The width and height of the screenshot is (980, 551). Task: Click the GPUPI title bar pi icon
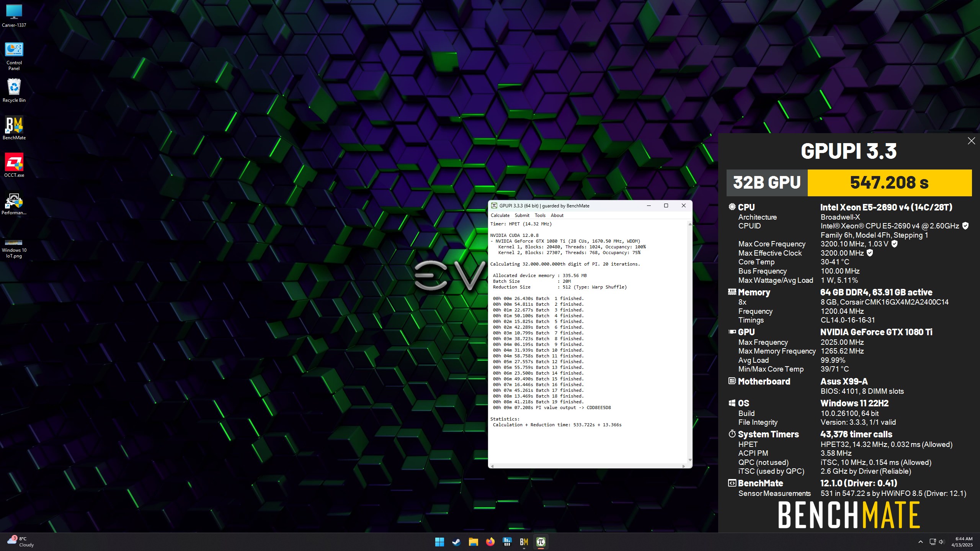494,206
